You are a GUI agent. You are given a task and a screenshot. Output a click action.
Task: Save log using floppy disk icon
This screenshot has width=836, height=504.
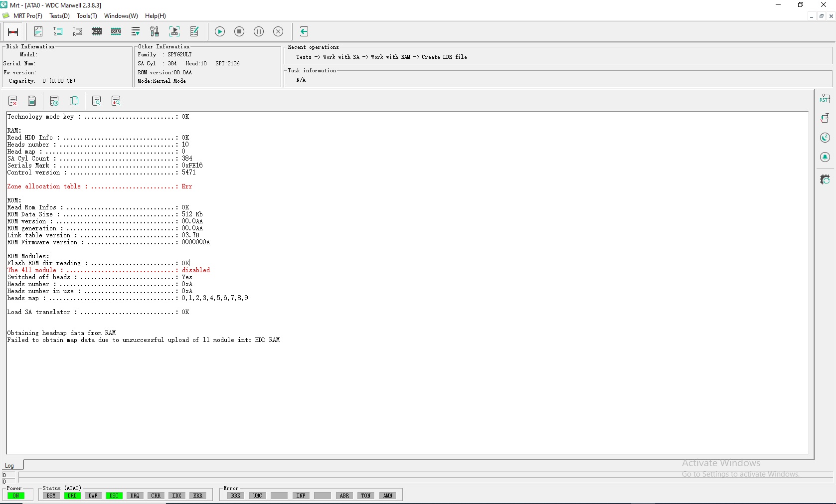[32, 101]
